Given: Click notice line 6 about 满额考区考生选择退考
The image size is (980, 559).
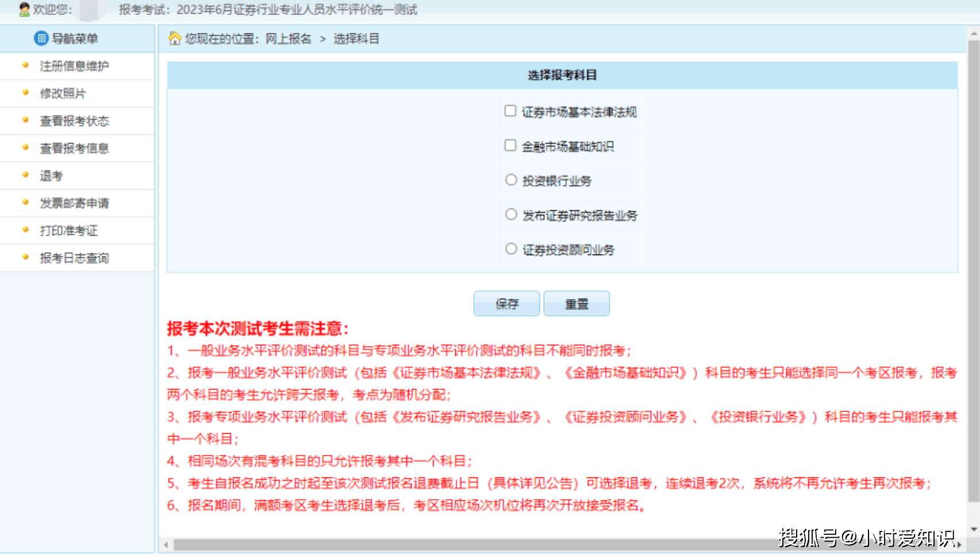Looking at the screenshot, I should tap(406, 506).
